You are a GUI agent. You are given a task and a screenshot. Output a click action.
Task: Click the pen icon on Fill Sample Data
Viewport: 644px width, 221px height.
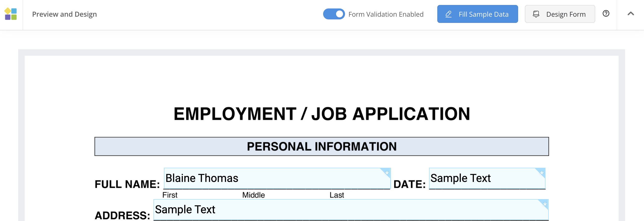(x=448, y=14)
